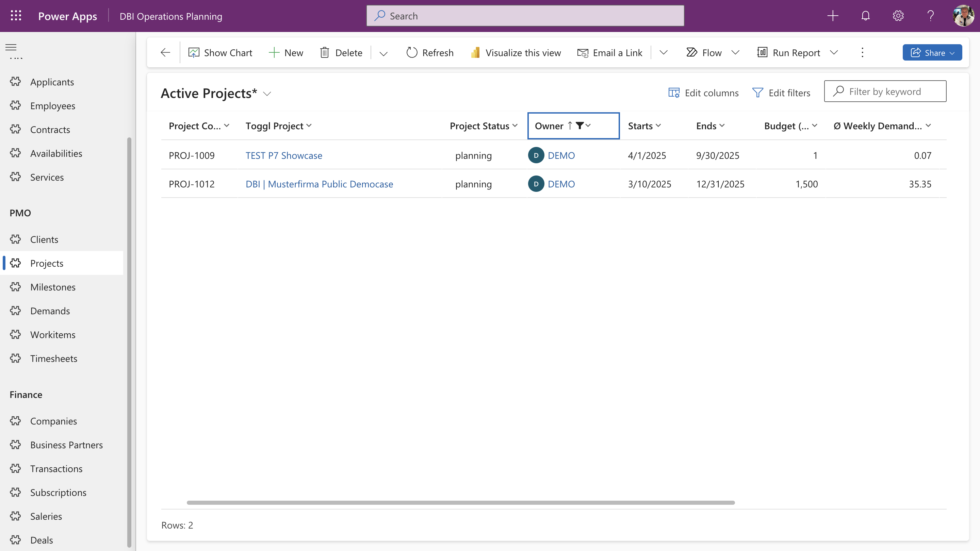Click the Business Partners puzzle icon
Image resolution: width=980 pixels, height=551 pixels.
16,445
